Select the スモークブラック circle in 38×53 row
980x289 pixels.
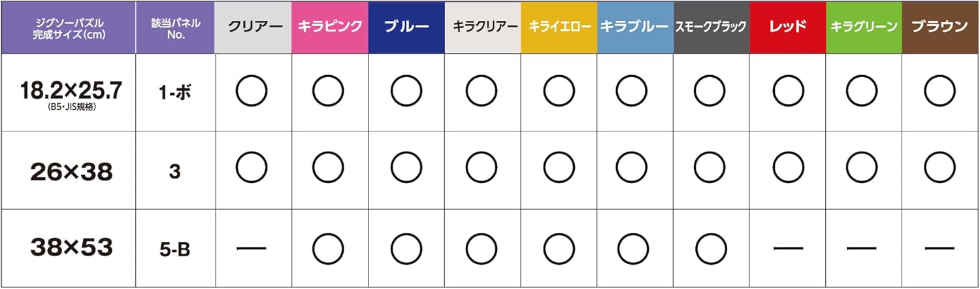[710, 247]
